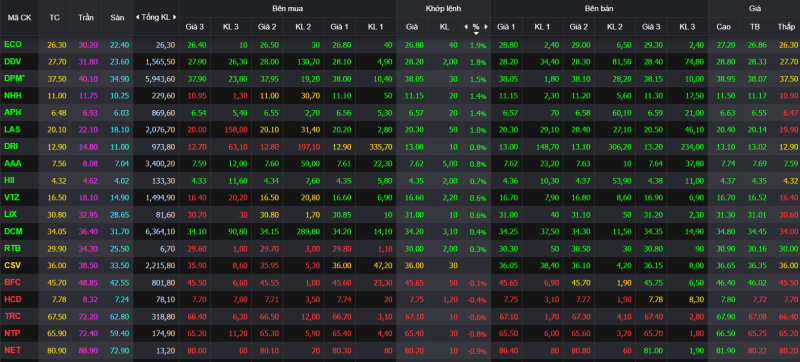Click BFC's ceiling price 48.85
800x362 pixels.
88,282
